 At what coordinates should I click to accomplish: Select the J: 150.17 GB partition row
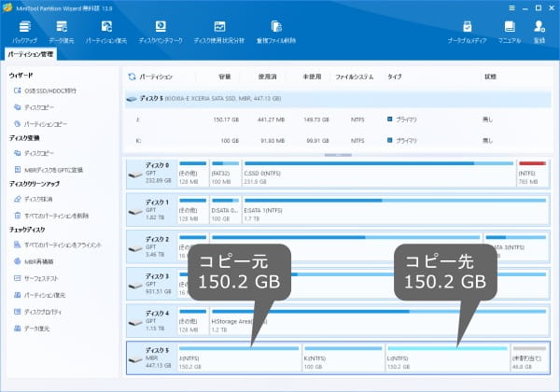[x=338, y=119]
